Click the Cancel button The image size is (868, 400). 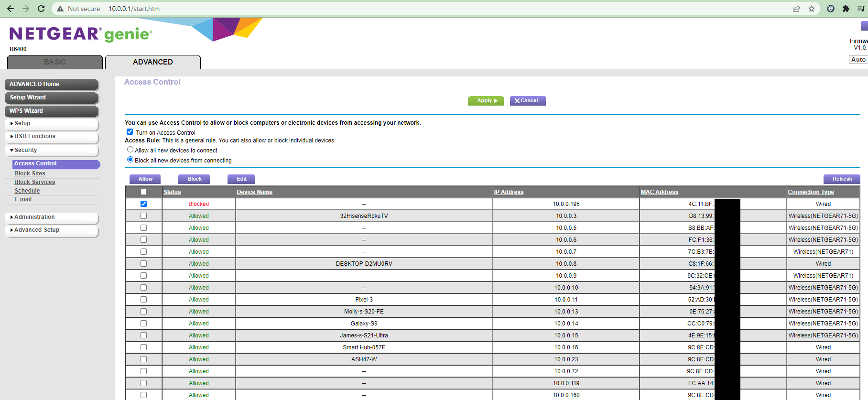click(528, 101)
